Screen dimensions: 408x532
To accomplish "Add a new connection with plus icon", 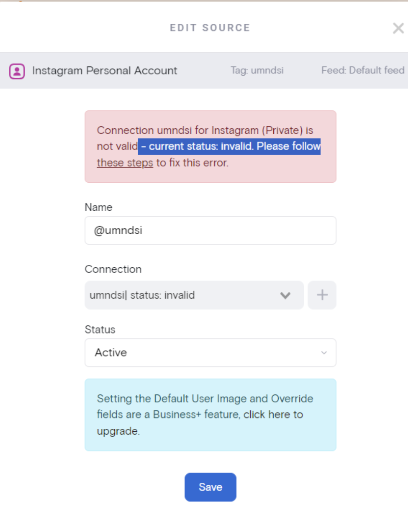I will (x=322, y=295).
